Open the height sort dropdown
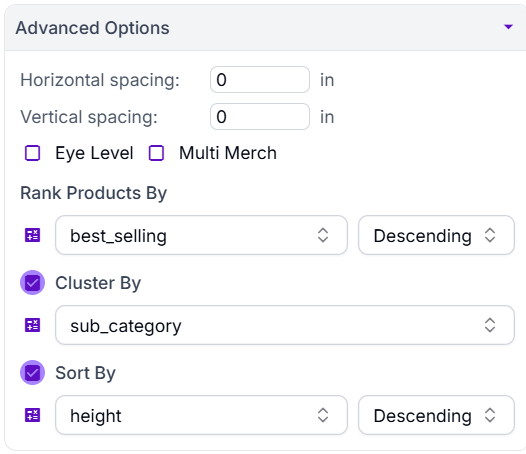This screenshot has width=526, height=454. [x=201, y=415]
